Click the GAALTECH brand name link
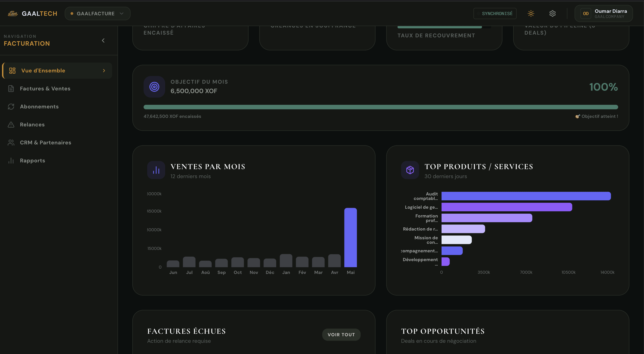 pos(40,13)
